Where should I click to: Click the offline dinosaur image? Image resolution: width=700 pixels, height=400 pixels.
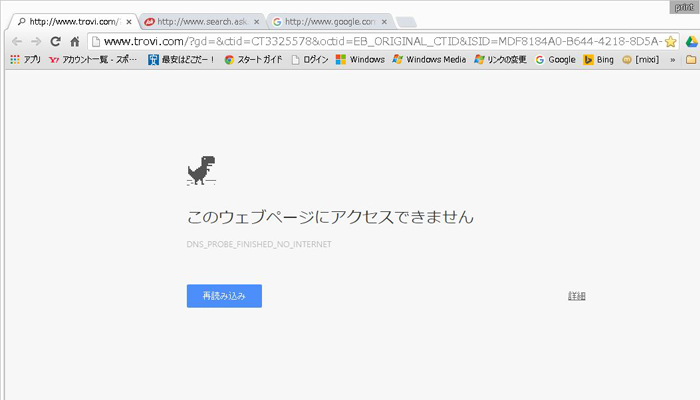click(x=201, y=171)
